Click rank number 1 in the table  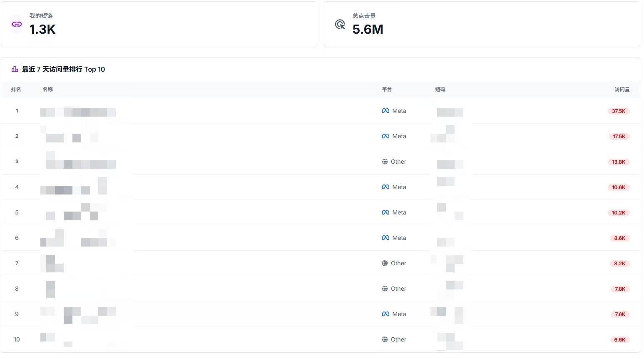click(17, 111)
